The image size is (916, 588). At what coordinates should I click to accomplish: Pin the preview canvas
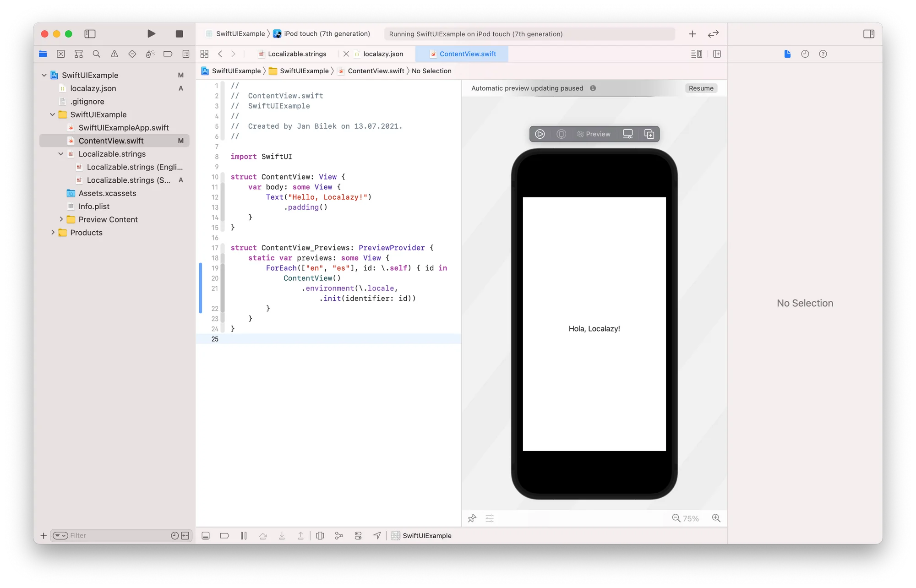coord(472,518)
